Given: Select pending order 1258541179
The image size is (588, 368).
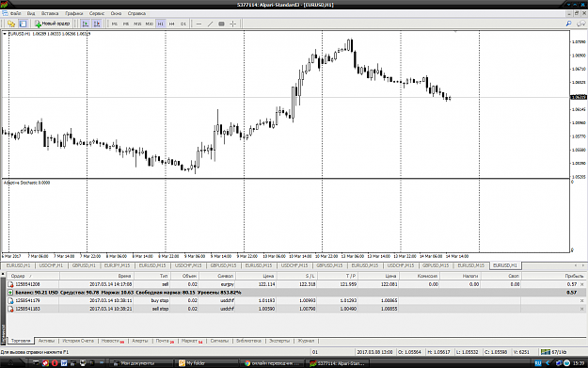Looking at the screenshot, I should 296,300.
